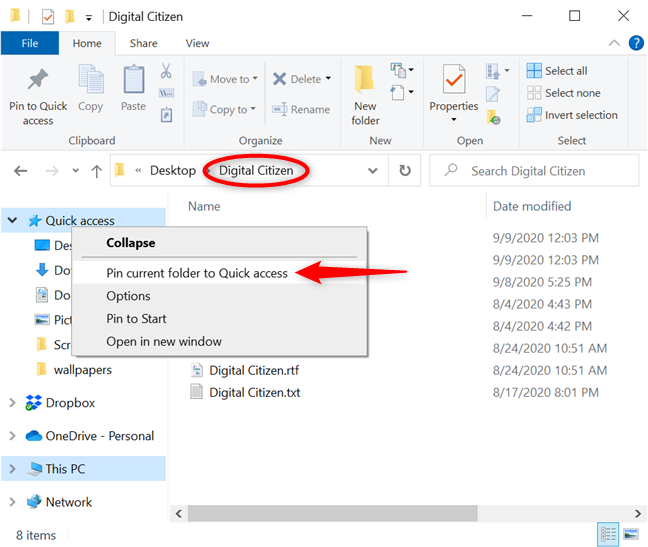Screen dimensions: 648x547
Task: Click the New folder icon
Action: pos(365,78)
